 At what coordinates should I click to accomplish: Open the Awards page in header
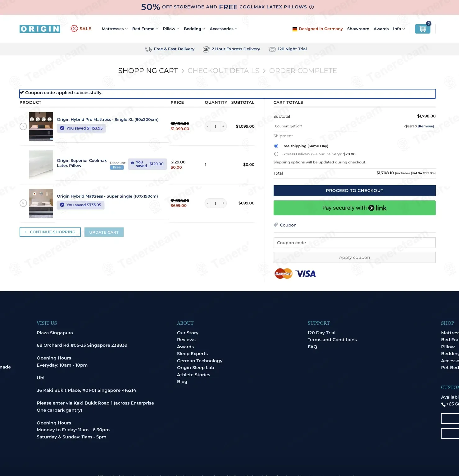tap(381, 29)
